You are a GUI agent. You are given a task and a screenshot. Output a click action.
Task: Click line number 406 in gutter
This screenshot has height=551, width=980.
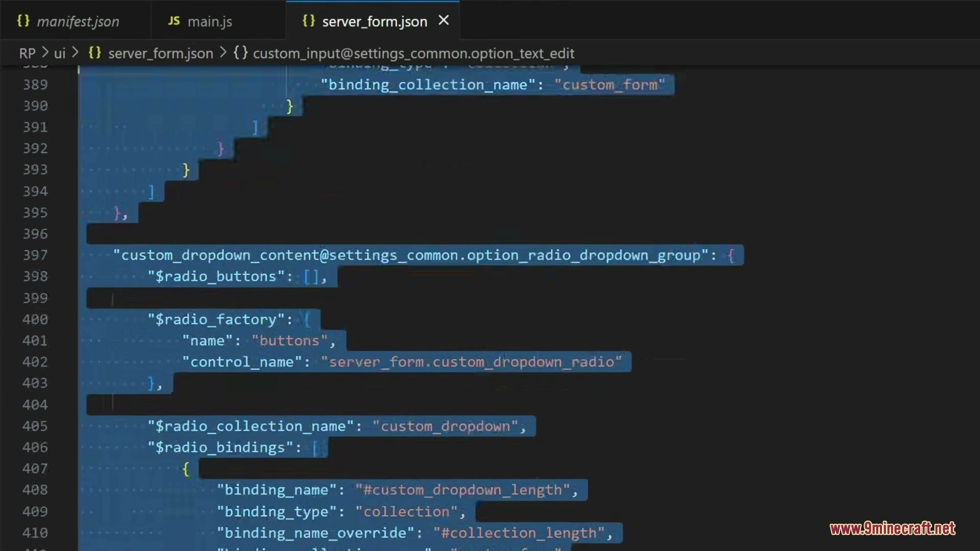(35, 447)
